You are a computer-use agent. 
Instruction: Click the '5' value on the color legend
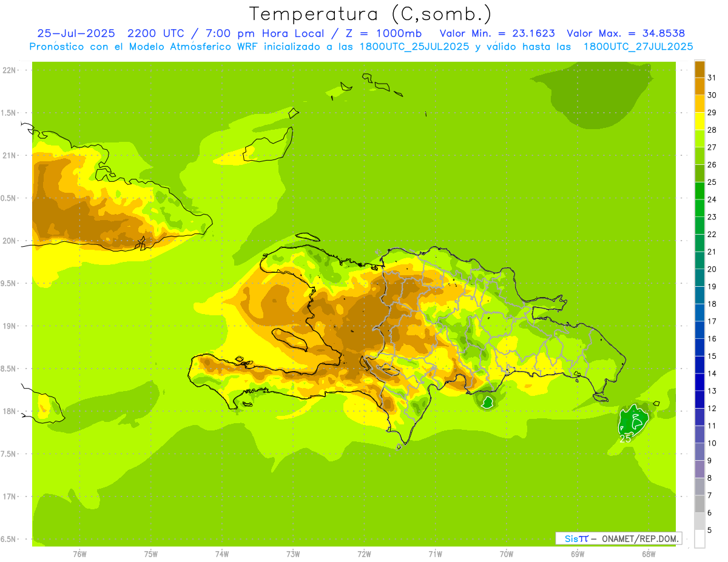(x=710, y=530)
